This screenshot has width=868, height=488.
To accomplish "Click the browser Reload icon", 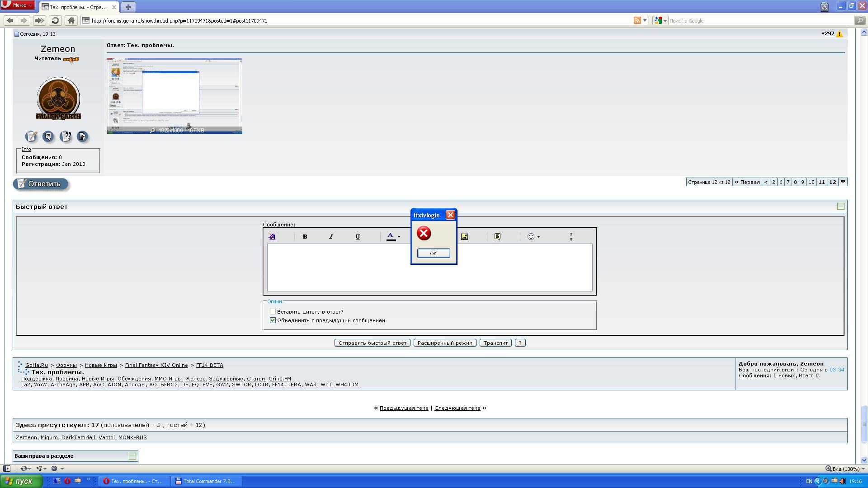I will [55, 20].
